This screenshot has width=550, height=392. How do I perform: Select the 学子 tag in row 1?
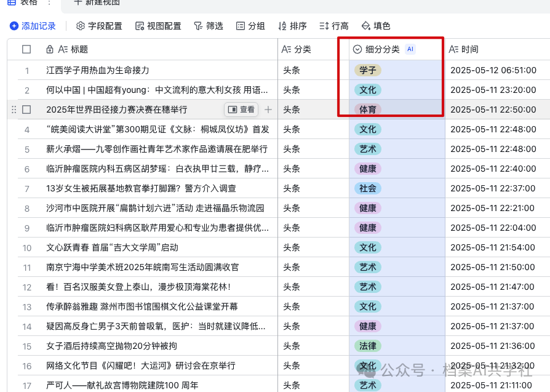368,70
